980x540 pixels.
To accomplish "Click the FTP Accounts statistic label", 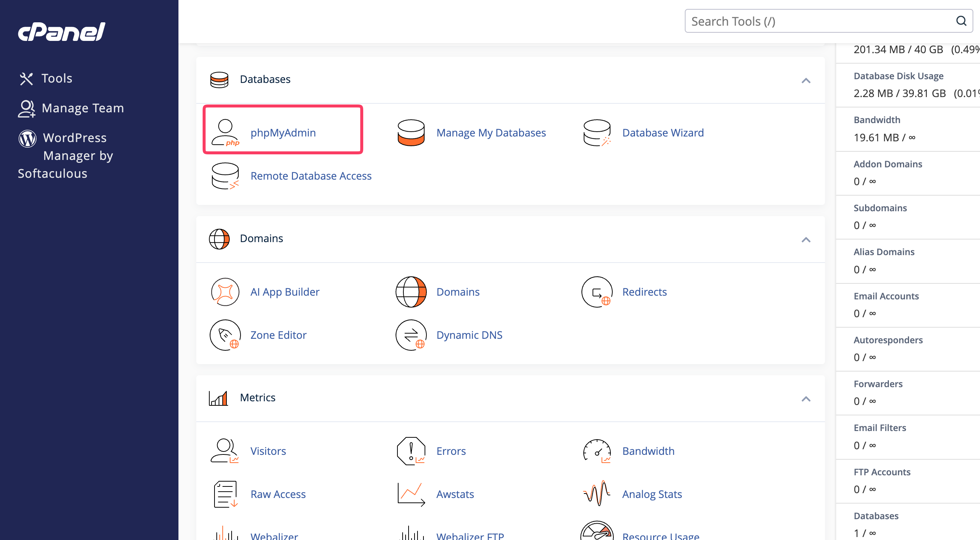I will (x=882, y=472).
